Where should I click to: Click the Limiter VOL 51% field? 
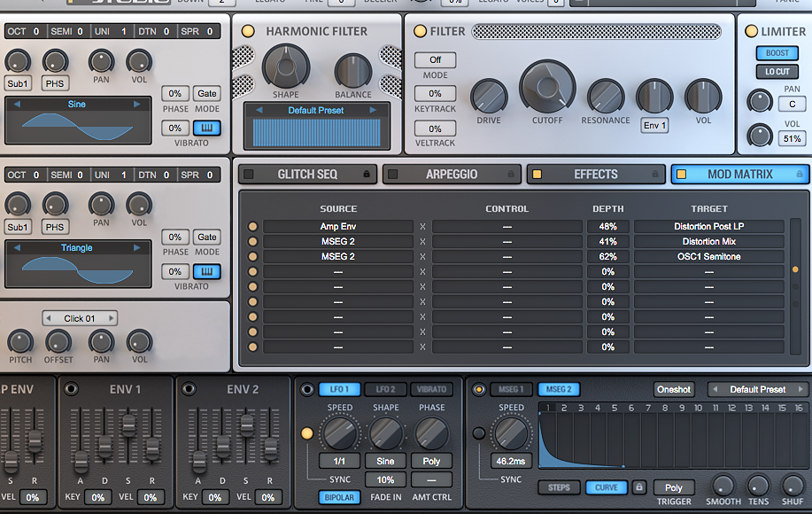pyautogui.click(x=792, y=138)
